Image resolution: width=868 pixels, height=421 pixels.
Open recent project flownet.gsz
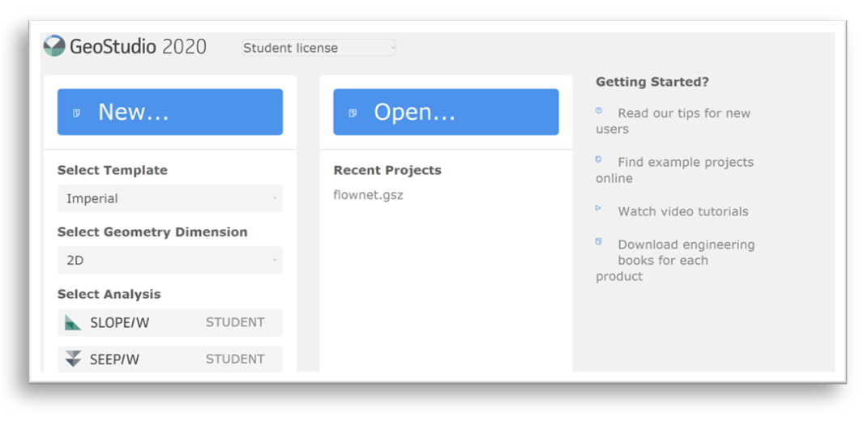click(x=368, y=195)
